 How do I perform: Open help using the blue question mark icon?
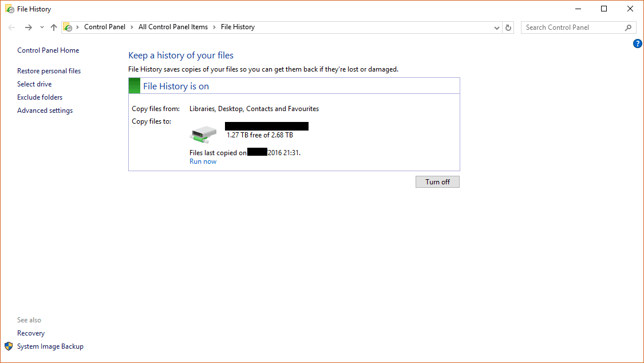click(x=637, y=43)
